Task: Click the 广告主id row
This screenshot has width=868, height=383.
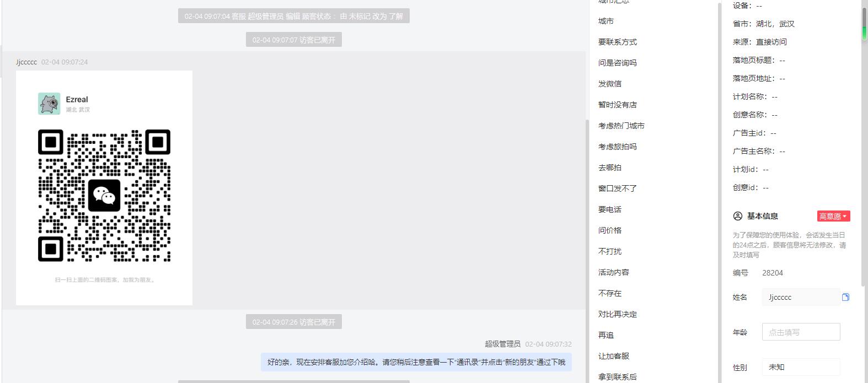Action: 754,133
